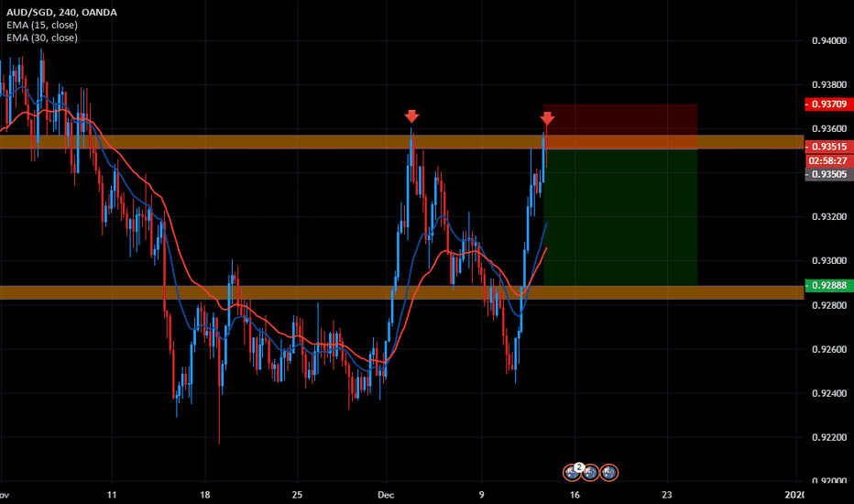This screenshot has width=854, height=504.
Task: Click the 0.92600 price axis label
Action: coord(829,350)
